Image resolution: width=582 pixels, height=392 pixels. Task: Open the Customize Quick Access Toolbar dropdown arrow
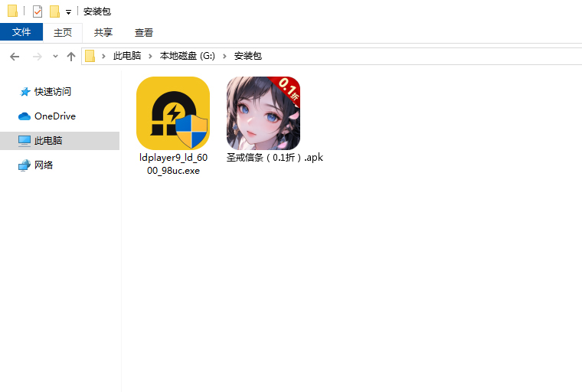click(68, 12)
